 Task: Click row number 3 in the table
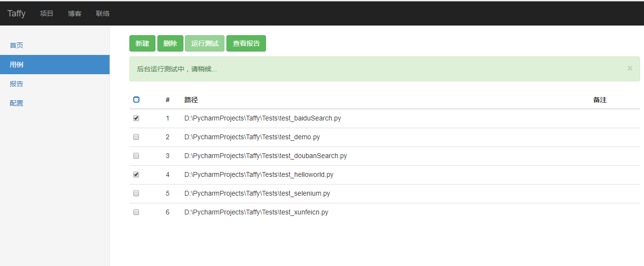(168, 156)
